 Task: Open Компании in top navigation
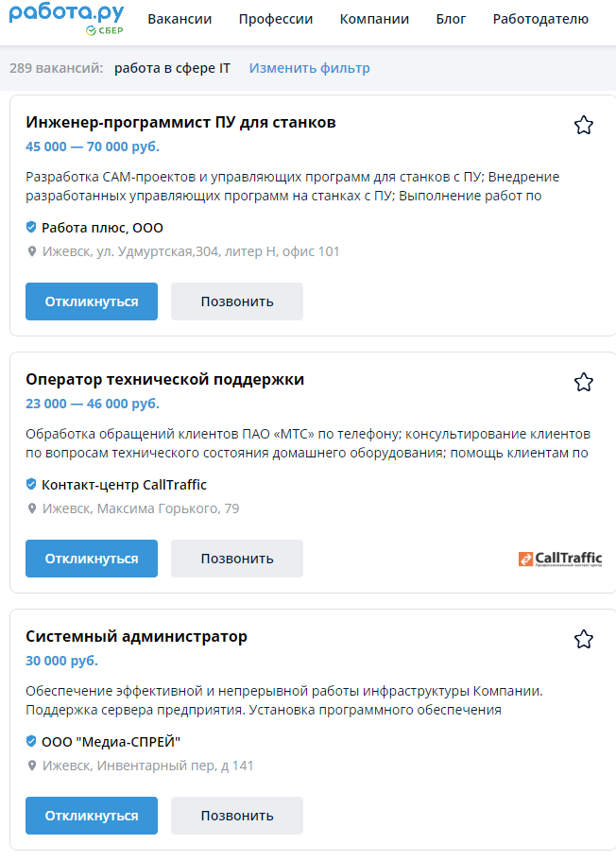[x=374, y=19]
